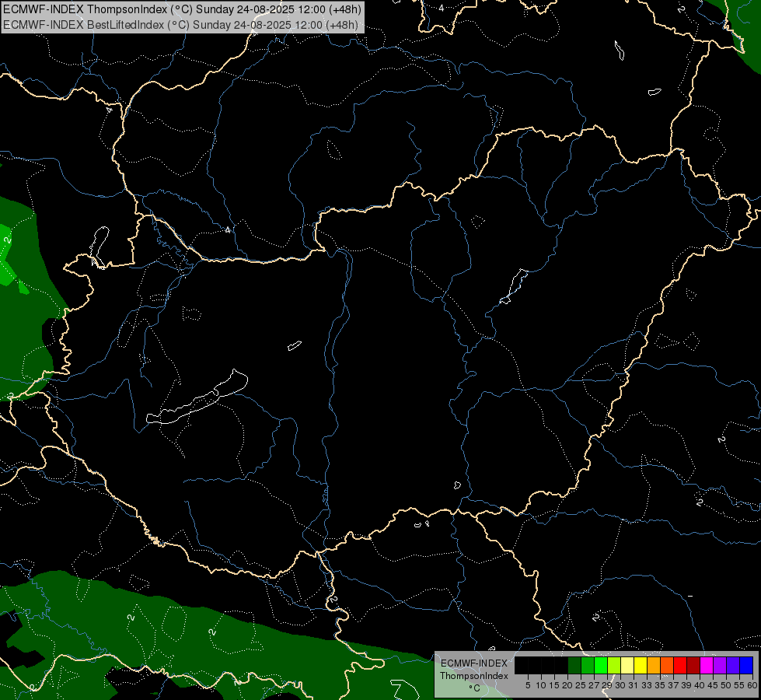Viewport: 761px width, 700px height.
Task: Click the magenta 40–45 legend swatch
Action: click(706, 665)
